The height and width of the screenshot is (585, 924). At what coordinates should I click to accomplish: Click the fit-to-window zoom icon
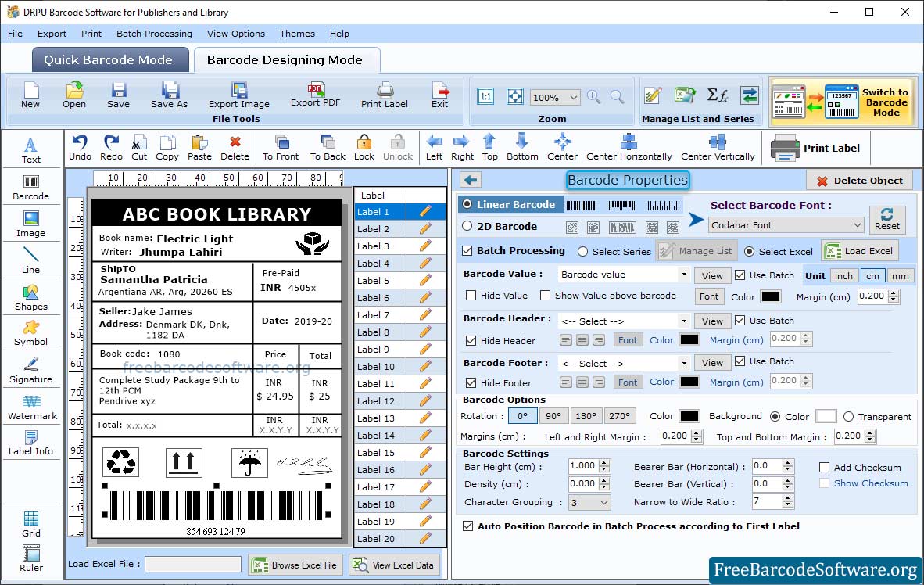(515, 97)
